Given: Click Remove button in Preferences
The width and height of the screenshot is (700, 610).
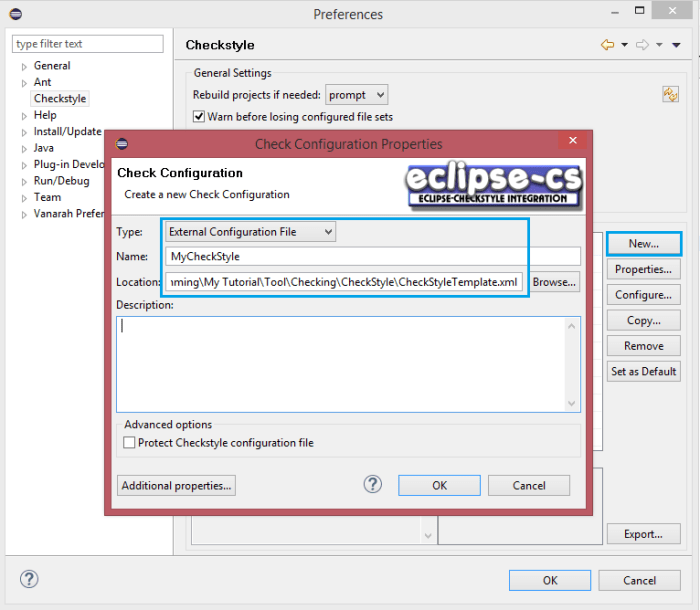Looking at the screenshot, I should [644, 346].
